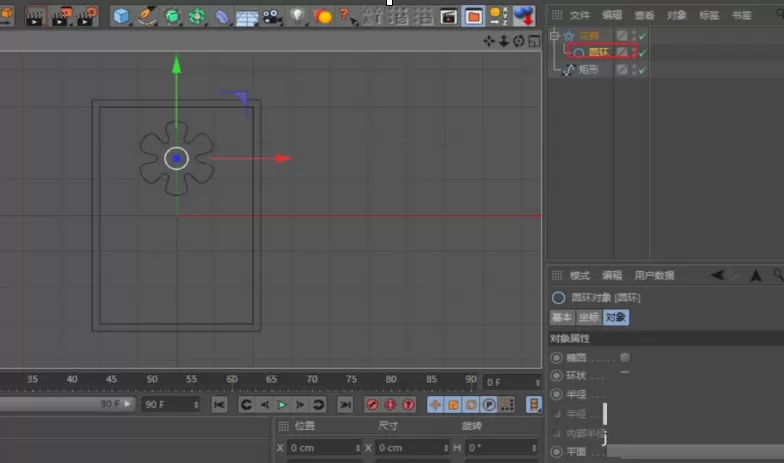
Task: Click the highlighted orange folder browser icon
Action: pos(473,16)
